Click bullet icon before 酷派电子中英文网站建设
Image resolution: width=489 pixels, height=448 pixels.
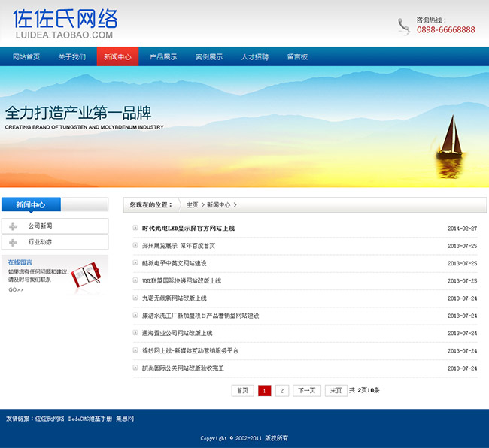pos(135,262)
